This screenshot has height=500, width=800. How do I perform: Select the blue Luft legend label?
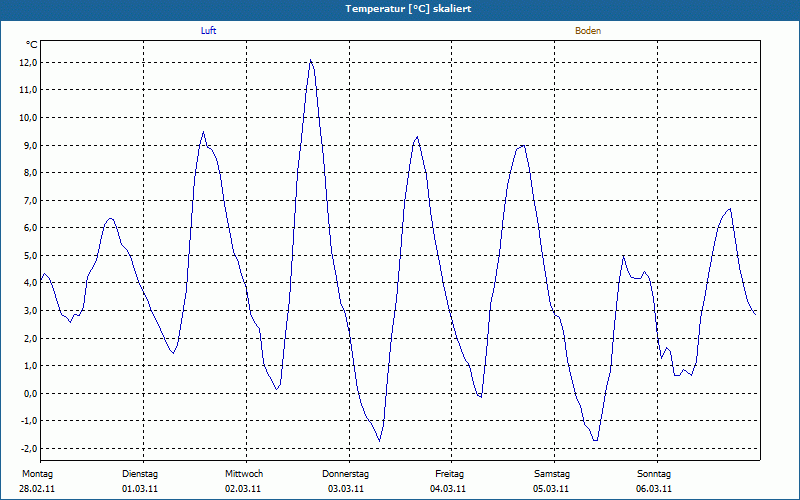pyautogui.click(x=208, y=31)
